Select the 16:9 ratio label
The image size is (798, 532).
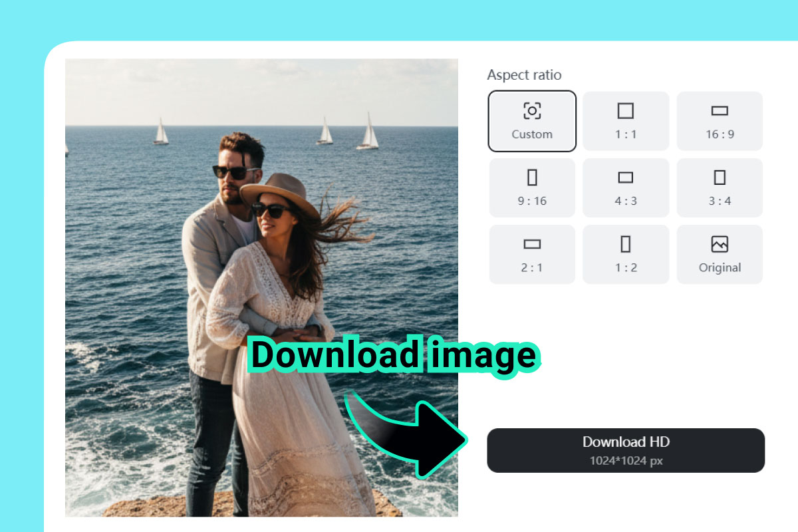(x=719, y=134)
